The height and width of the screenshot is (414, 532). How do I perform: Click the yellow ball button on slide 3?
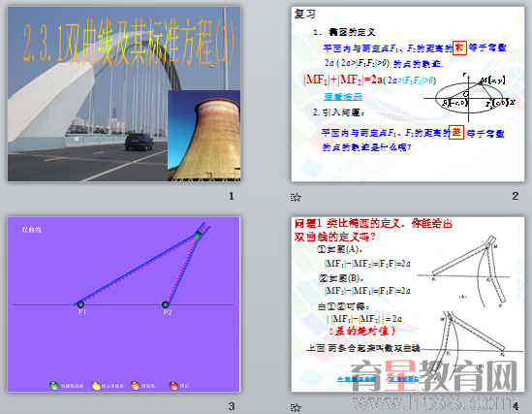click(96, 386)
